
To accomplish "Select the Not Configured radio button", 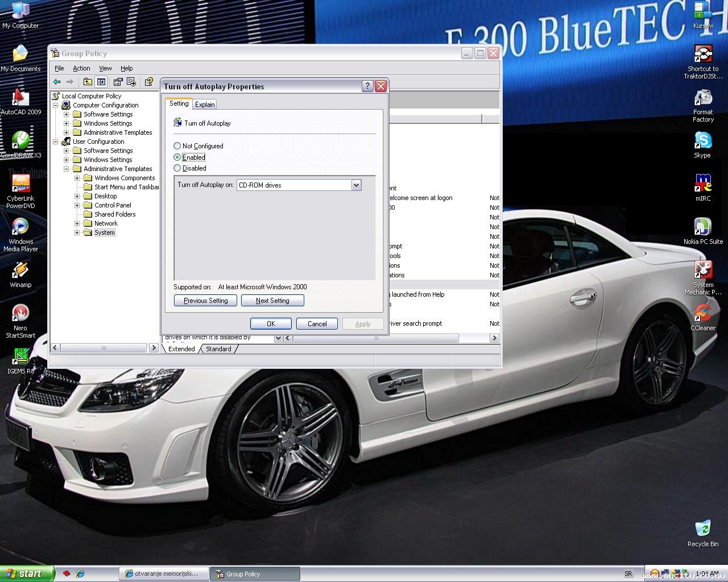I will [x=177, y=146].
